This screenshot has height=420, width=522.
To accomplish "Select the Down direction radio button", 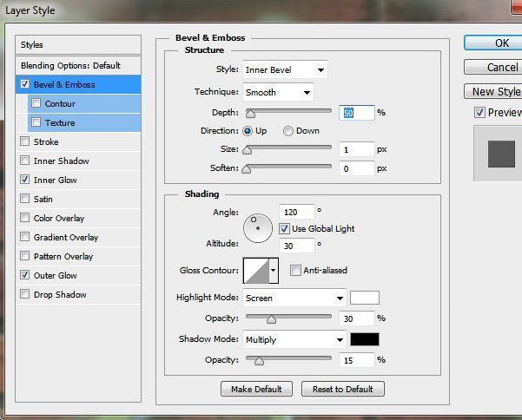I will coord(288,131).
